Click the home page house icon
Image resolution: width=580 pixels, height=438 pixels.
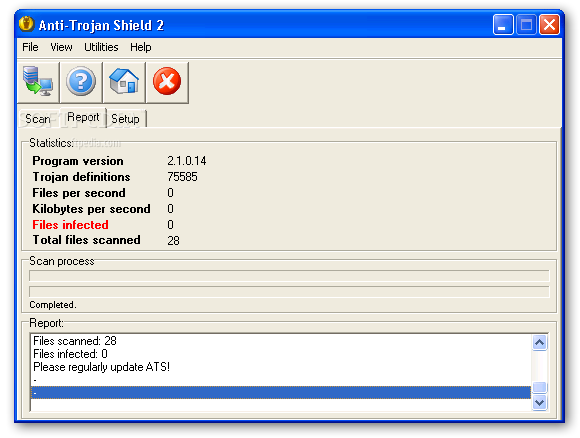(124, 82)
